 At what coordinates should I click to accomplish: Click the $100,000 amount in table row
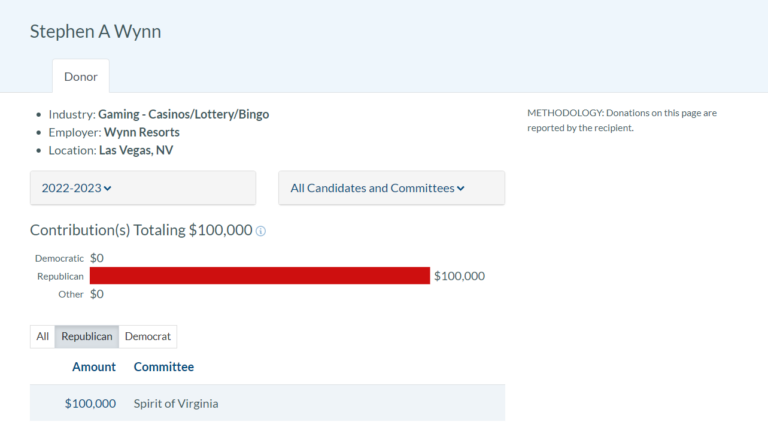point(91,403)
